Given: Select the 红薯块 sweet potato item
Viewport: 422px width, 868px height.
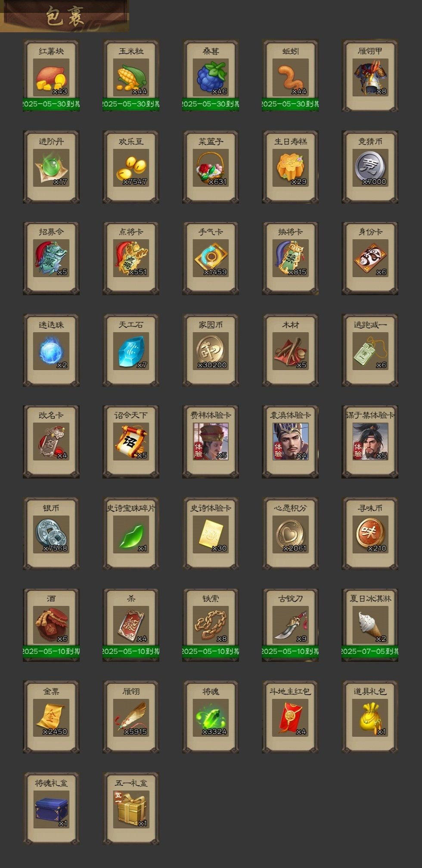Looking at the screenshot, I should coord(51,75).
